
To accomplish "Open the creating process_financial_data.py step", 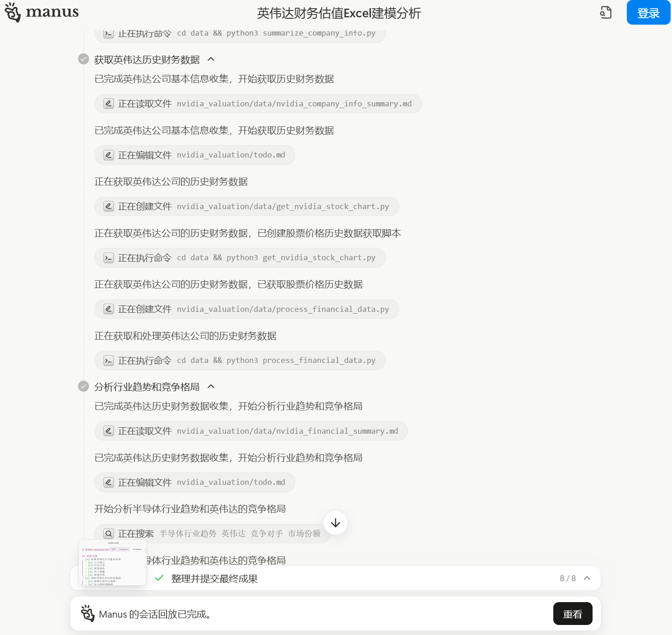I will click(x=247, y=309).
